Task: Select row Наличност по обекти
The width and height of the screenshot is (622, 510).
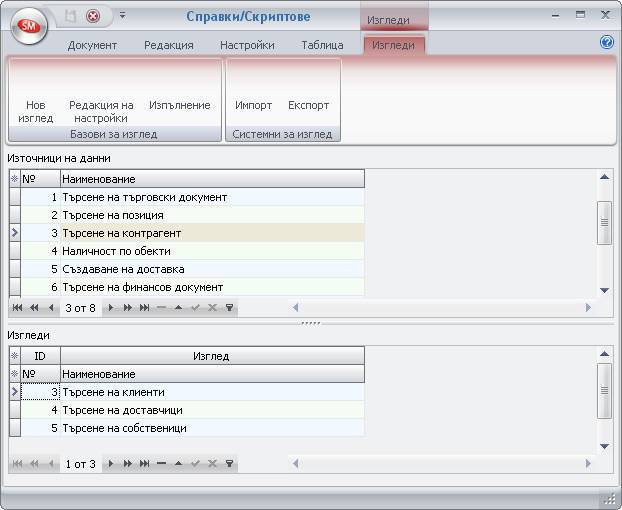Action: [x=192, y=251]
